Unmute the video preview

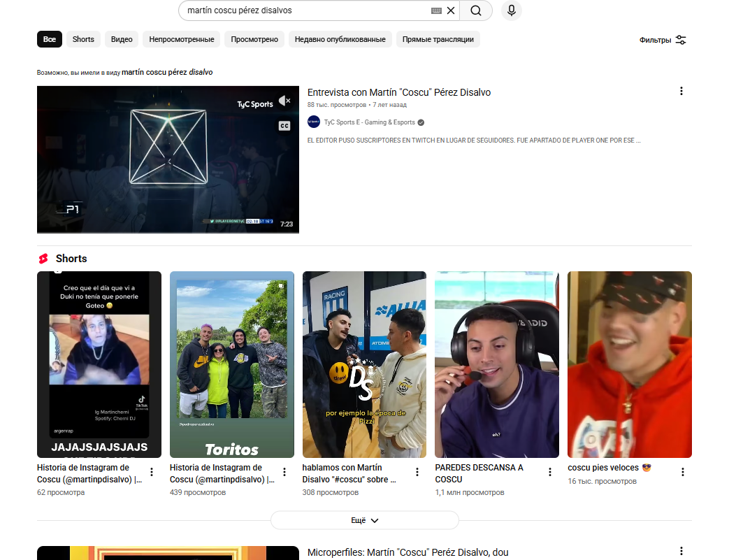(x=284, y=101)
